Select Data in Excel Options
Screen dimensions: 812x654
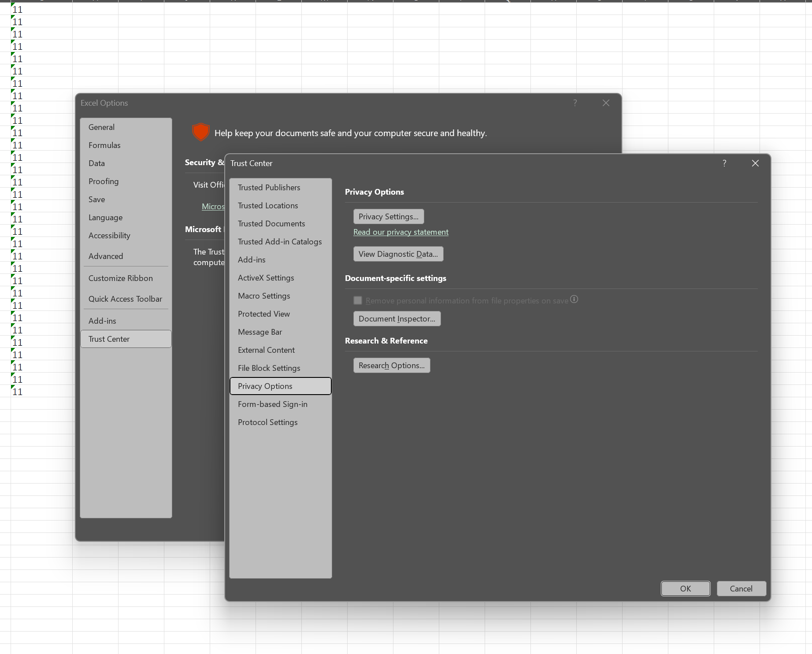coord(126,163)
